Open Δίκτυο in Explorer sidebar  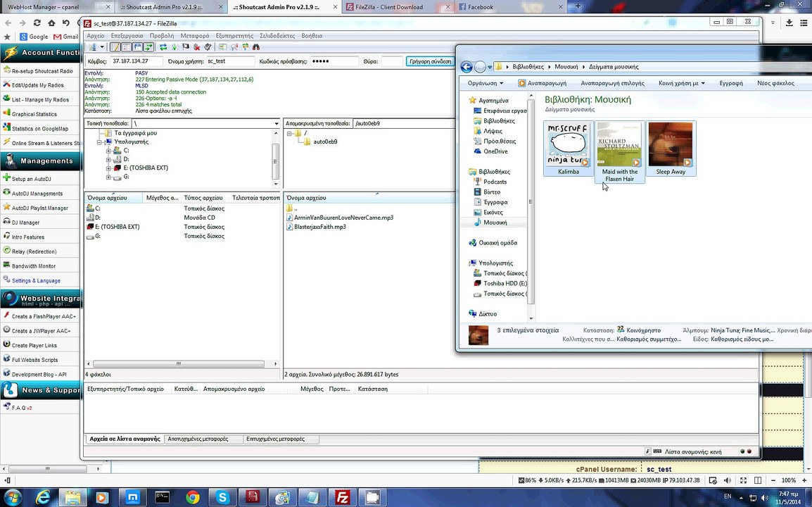tap(488, 313)
